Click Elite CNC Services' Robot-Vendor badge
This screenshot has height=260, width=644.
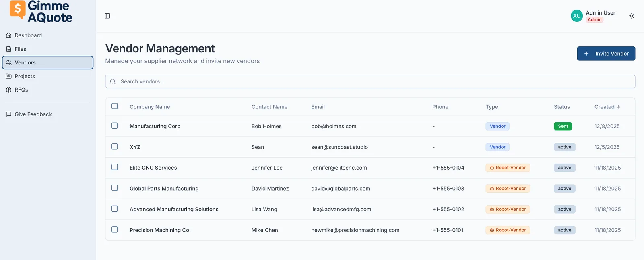(508, 168)
